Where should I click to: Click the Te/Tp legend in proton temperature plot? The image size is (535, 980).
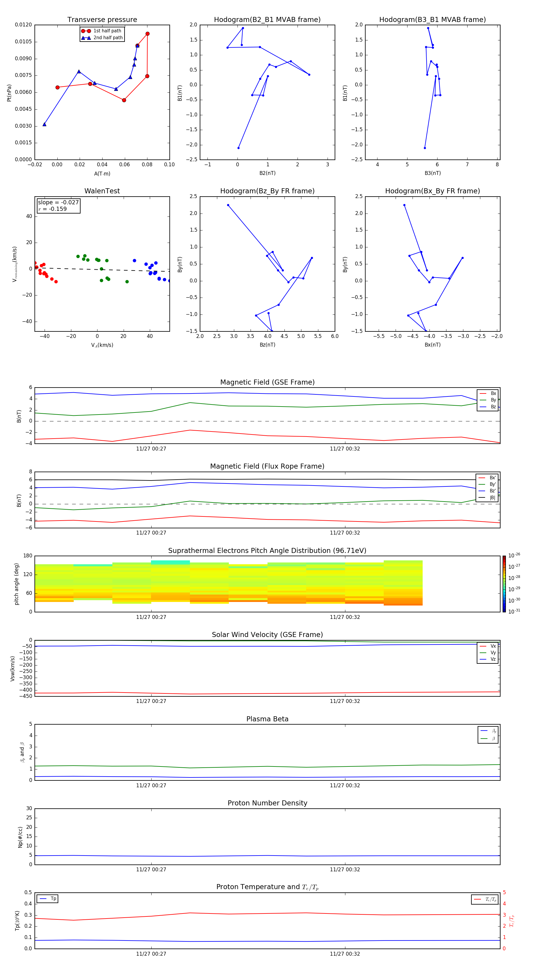click(485, 899)
